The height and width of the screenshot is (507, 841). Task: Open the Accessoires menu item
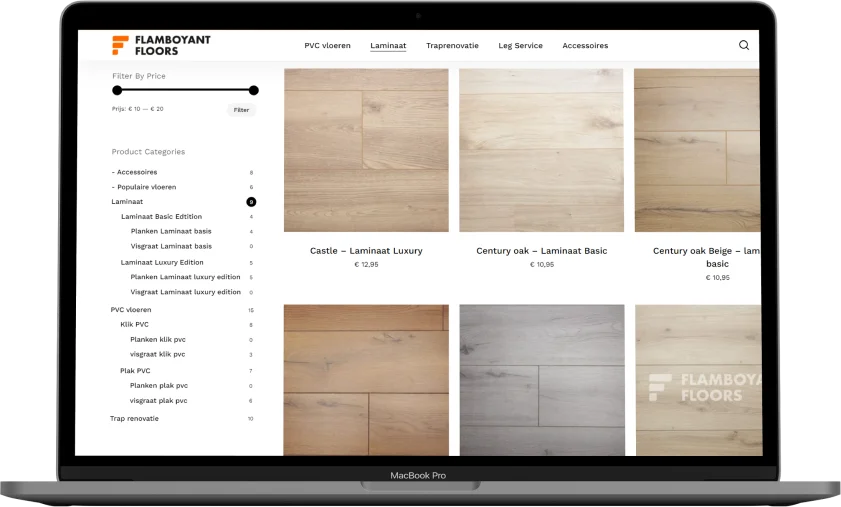pos(585,46)
